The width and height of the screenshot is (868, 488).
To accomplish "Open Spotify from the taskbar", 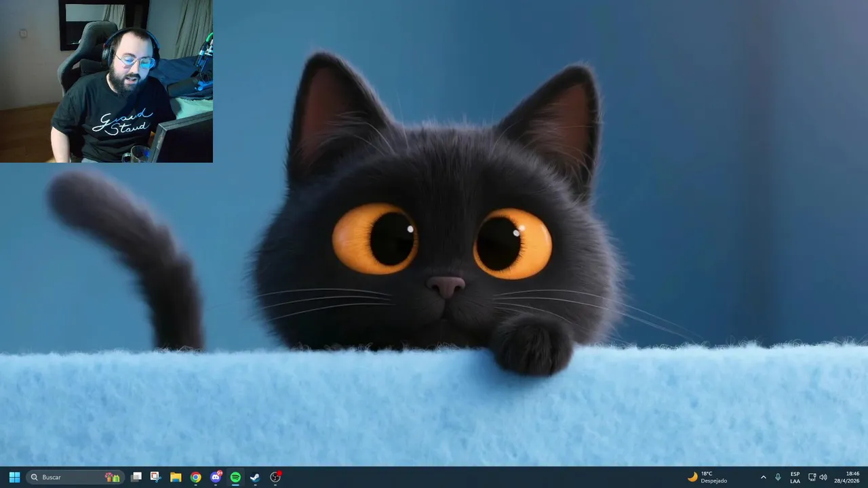I will click(x=235, y=477).
